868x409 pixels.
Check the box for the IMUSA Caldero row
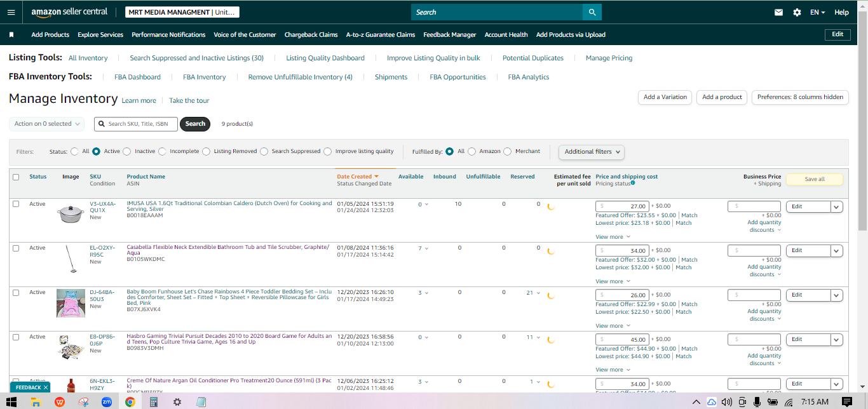coord(16,204)
